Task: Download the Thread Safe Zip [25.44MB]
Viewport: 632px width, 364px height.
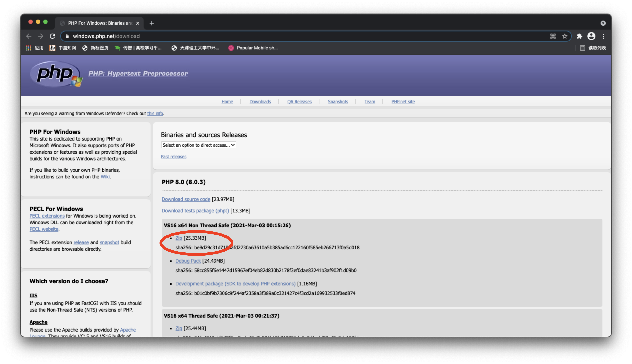Action: click(179, 328)
